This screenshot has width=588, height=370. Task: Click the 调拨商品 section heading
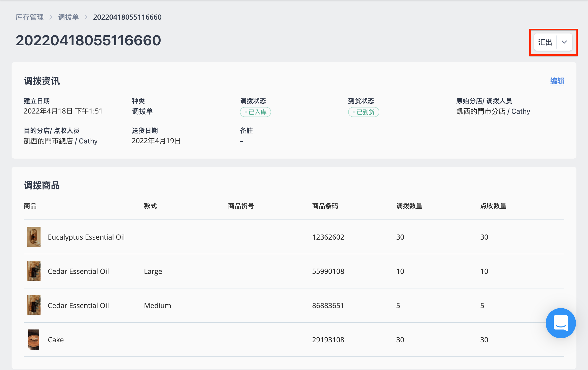click(42, 186)
